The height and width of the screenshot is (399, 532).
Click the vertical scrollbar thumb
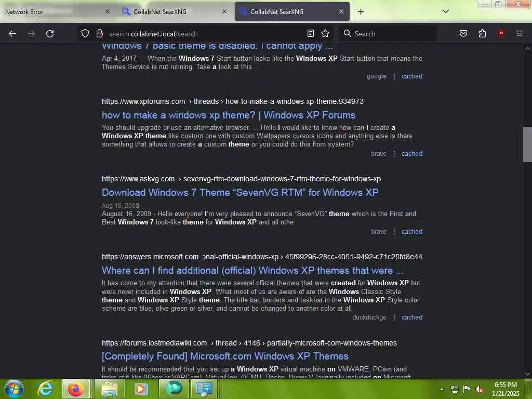tap(527, 144)
